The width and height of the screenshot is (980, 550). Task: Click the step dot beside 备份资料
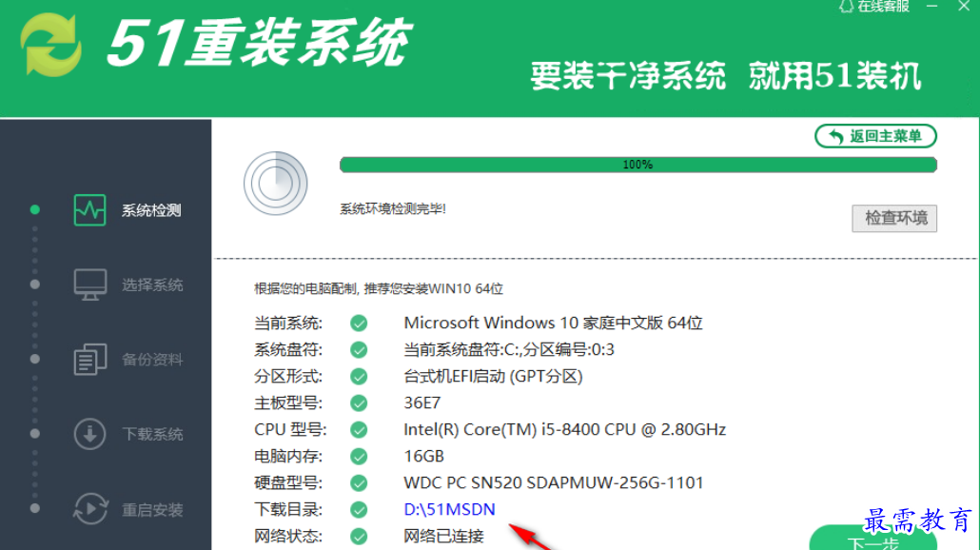[35, 359]
